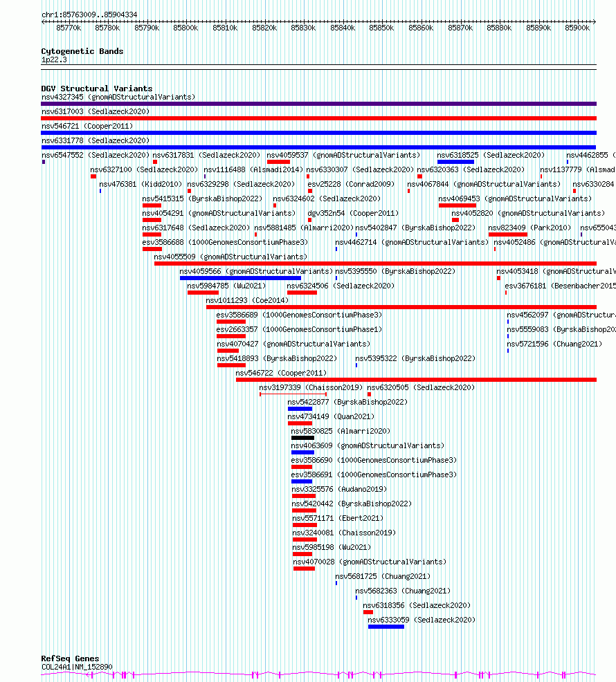616x682 pixels.
Task: Click nsv6318356 (Sedlazeck2020) label
Action: click(417, 605)
